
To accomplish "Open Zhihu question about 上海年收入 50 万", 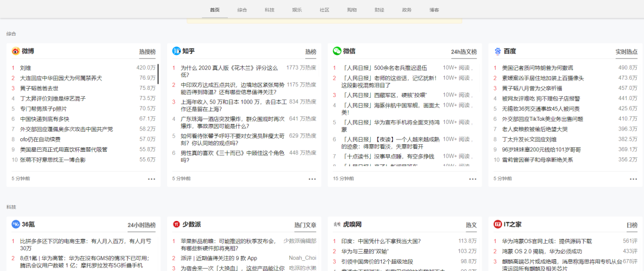I will 233,105.
